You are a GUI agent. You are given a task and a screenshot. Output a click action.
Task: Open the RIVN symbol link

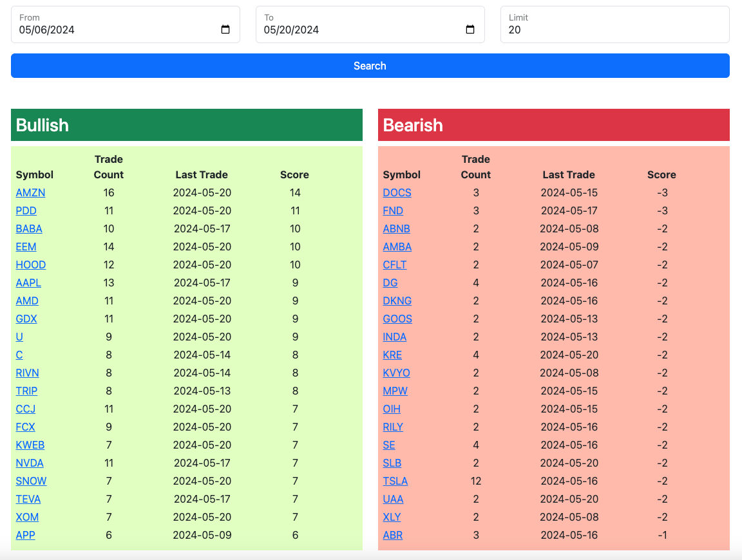28,373
